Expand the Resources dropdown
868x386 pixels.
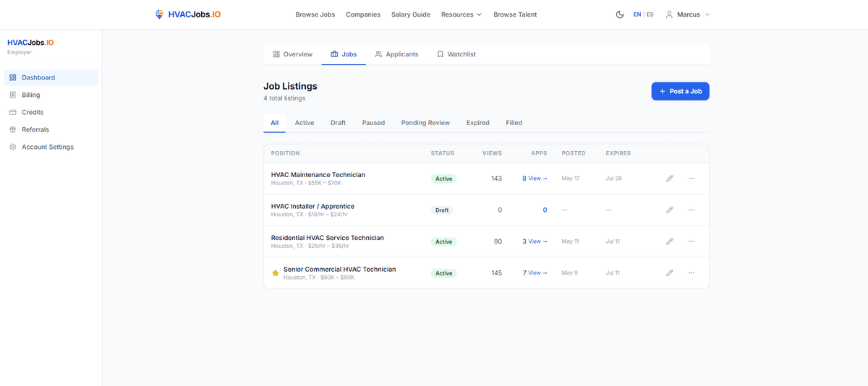(461, 14)
